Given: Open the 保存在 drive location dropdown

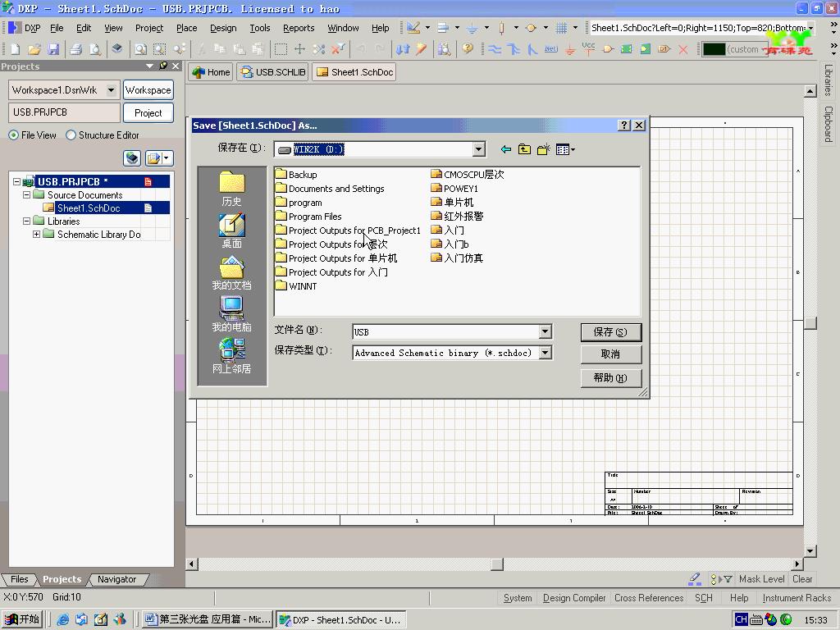Looking at the screenshot, I should click(479, 149).
